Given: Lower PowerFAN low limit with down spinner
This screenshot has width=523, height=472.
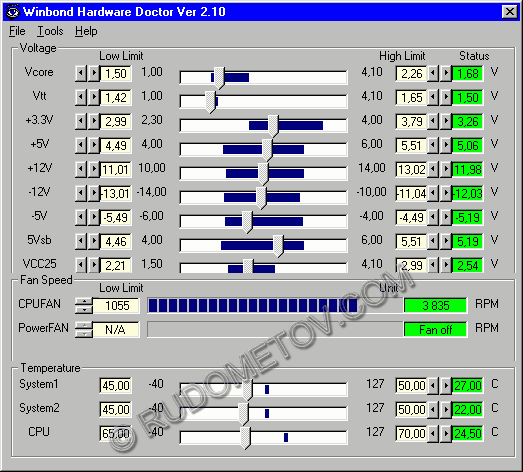Looking at the screenshot, I should (84, 334).
